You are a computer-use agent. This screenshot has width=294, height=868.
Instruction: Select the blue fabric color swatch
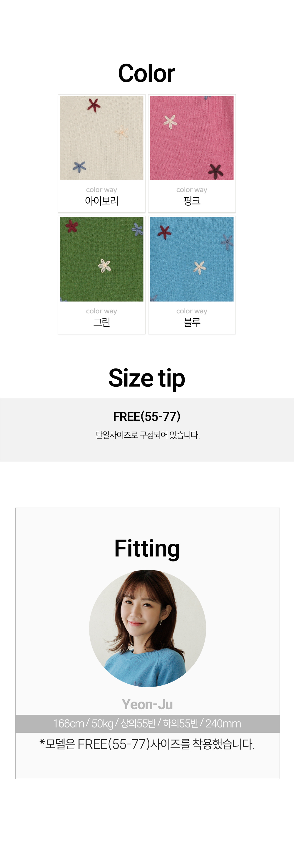(192, 259)
